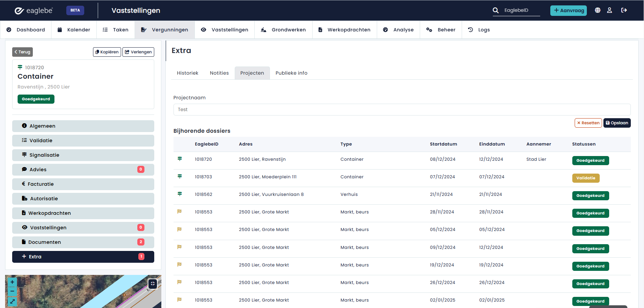Select Vergunningen in the navigation bar

click(165, 30)
